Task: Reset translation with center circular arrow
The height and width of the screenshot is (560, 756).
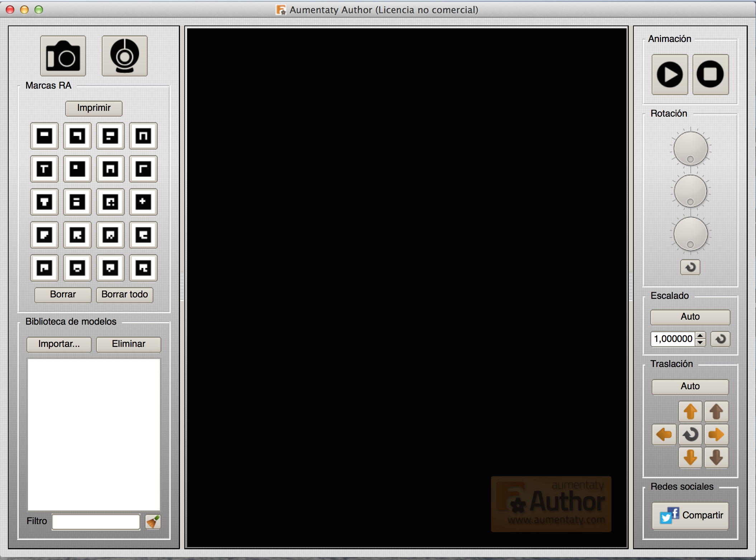Action: pos(690,434)
